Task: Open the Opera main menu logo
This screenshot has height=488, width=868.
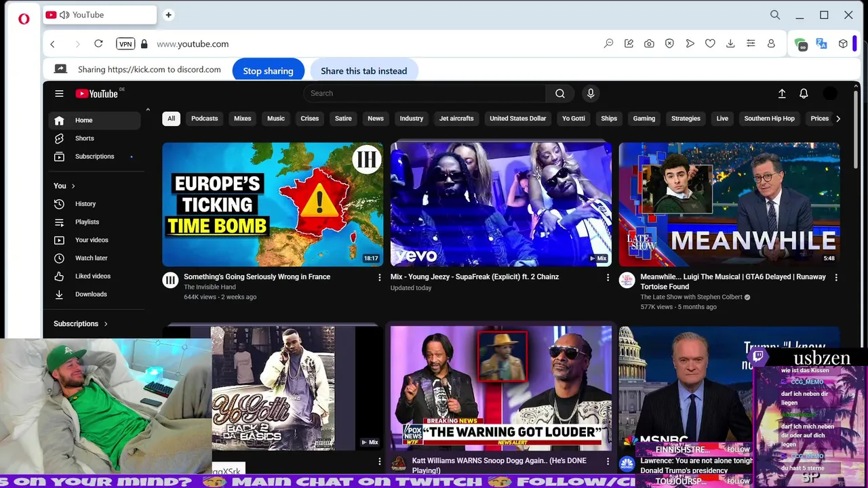Action: 24,19
